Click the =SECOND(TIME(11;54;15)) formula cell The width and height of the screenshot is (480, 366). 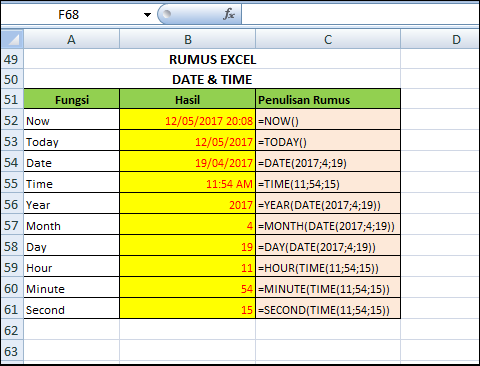(x=328, y=309)
